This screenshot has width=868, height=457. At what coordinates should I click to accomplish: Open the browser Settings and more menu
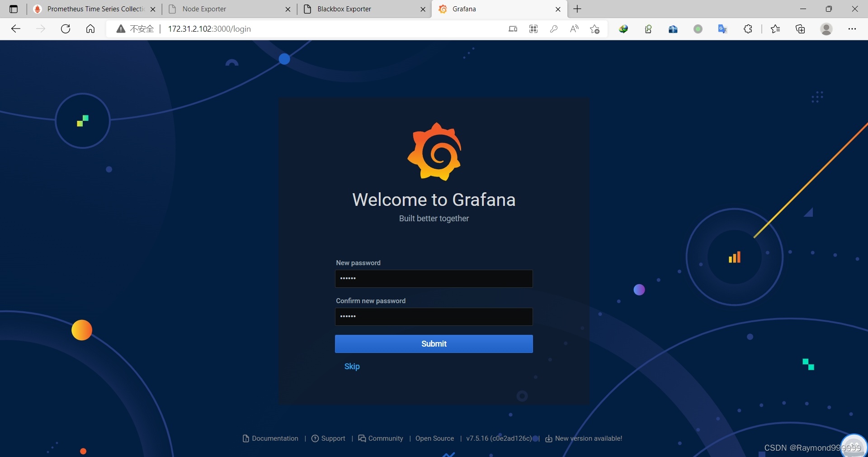click(x=852, y=29)
